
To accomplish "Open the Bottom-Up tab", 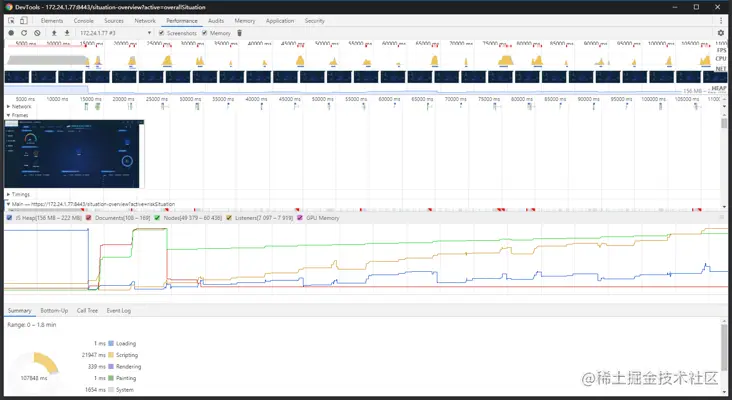I will click(x=54, y=310).
